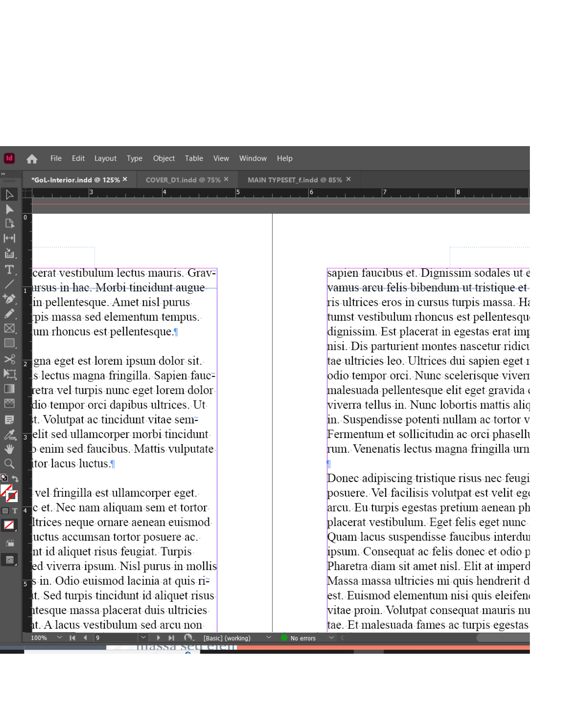Jump to first page button

[x=72, y=638]
